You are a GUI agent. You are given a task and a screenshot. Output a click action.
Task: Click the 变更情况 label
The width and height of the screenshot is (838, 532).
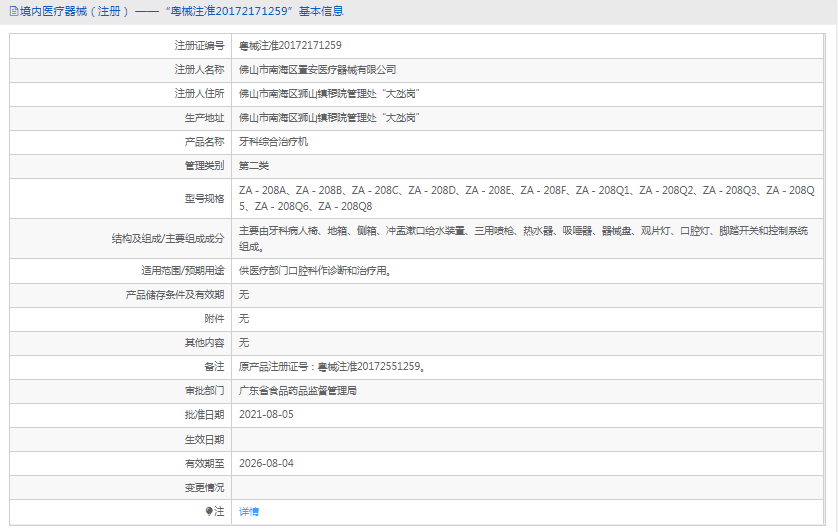tap(205, 488)
